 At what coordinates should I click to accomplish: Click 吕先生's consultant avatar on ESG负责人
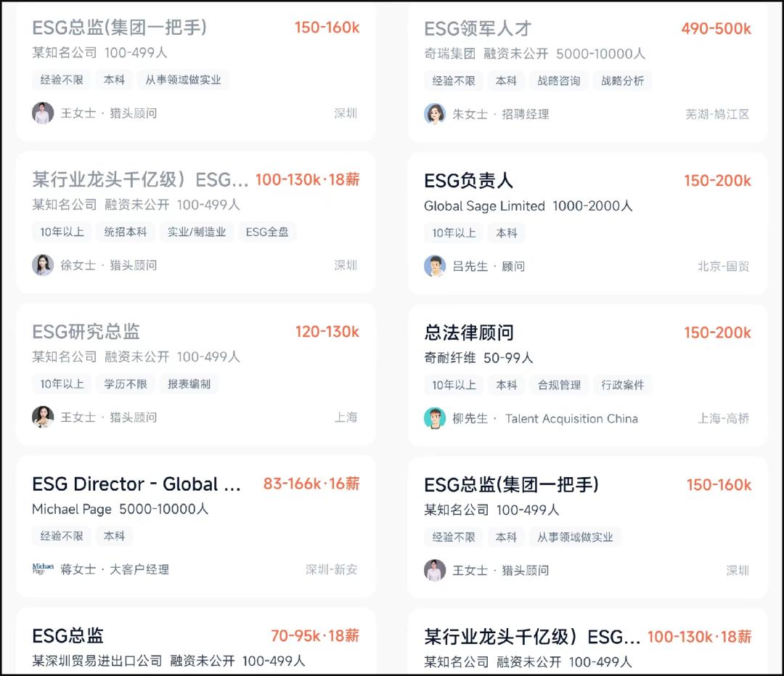click(436, 266)
